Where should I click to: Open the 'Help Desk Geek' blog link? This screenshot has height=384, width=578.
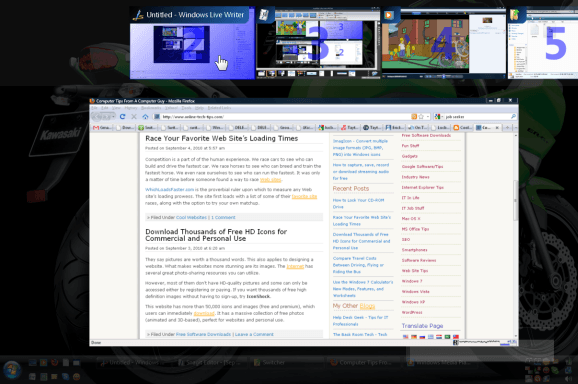(x=360, y=321)
